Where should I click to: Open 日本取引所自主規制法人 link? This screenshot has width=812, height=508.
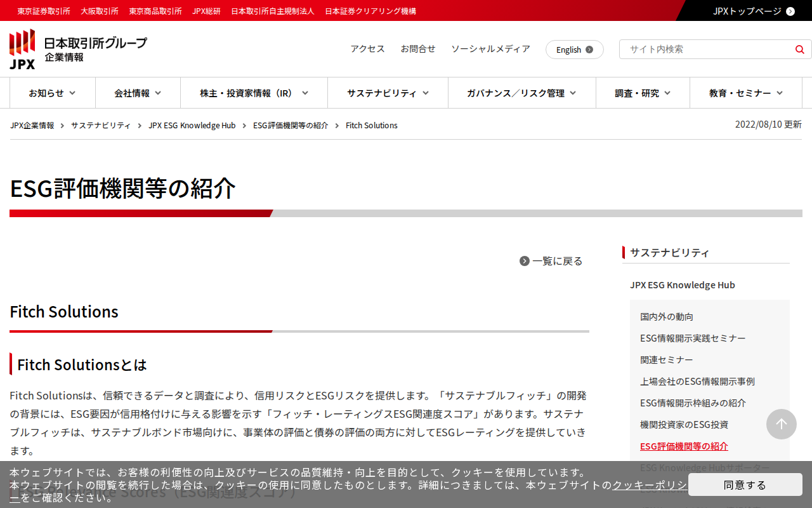coord(273,11)
